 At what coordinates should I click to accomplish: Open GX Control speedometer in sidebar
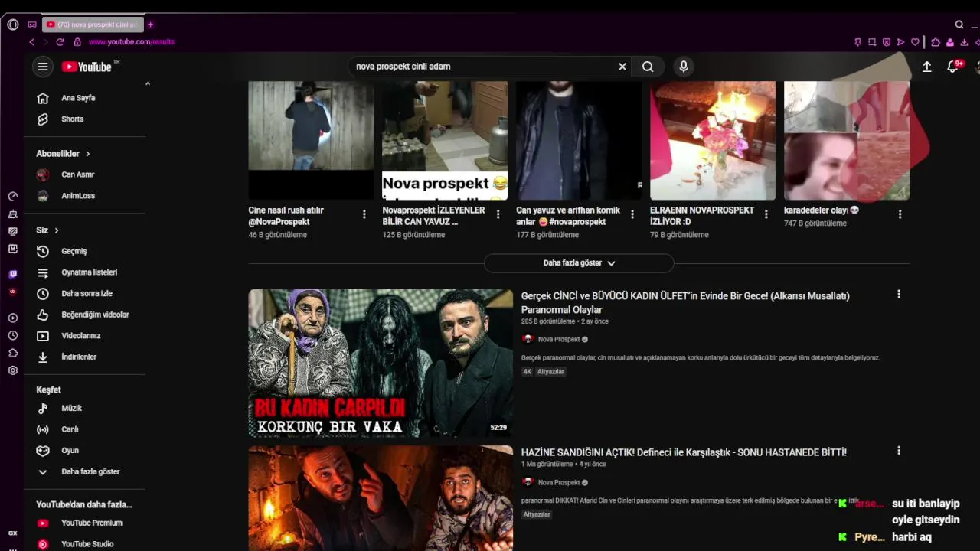12,197
